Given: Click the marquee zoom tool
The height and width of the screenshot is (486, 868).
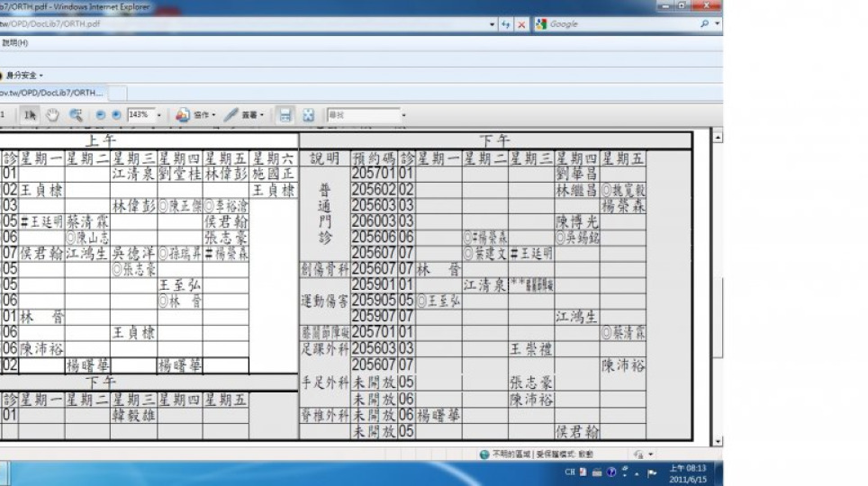Looking at the screenshot, I should click(x=76, y=115).
